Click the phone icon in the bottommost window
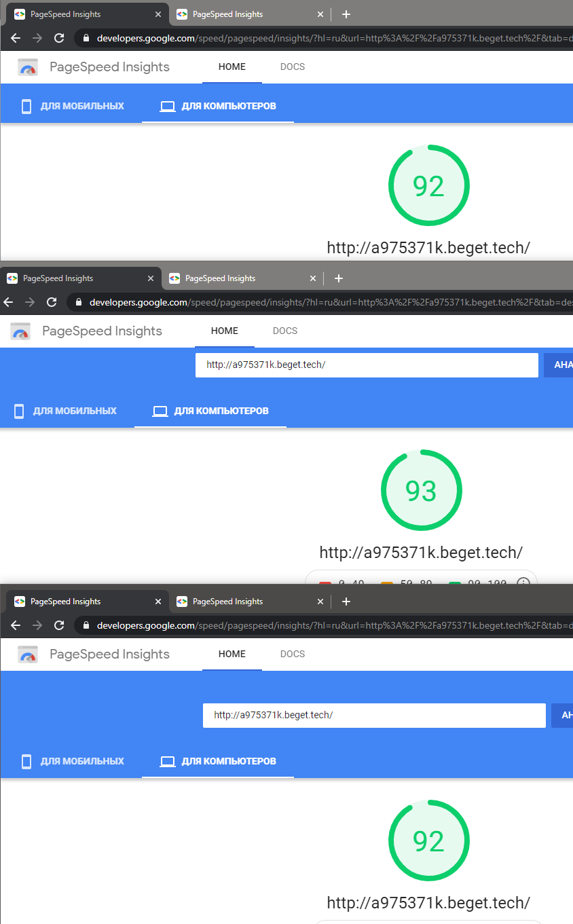 26,761
